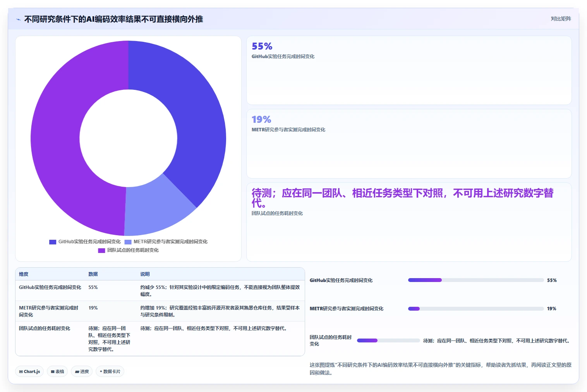587x392 pixels.
Task: Select the 约减少 55% description cell
Action: click(x=220, y=291)
